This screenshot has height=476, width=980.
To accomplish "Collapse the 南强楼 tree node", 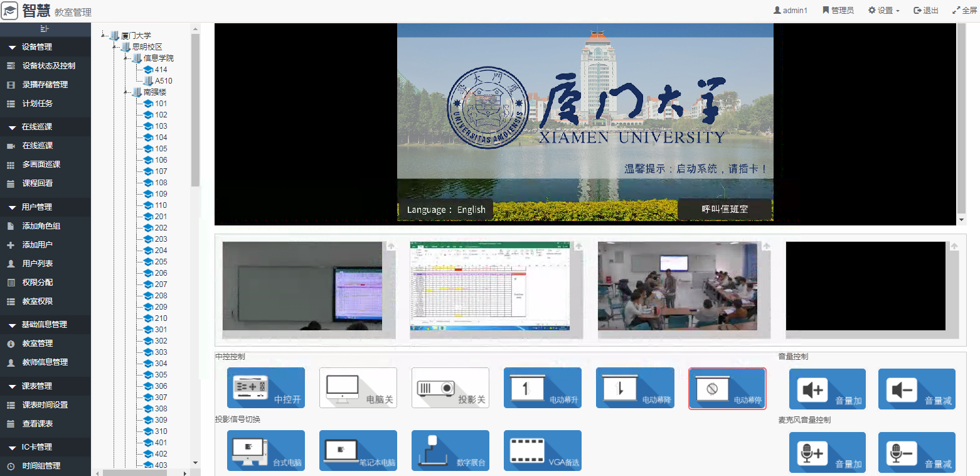I will [126, 92].
